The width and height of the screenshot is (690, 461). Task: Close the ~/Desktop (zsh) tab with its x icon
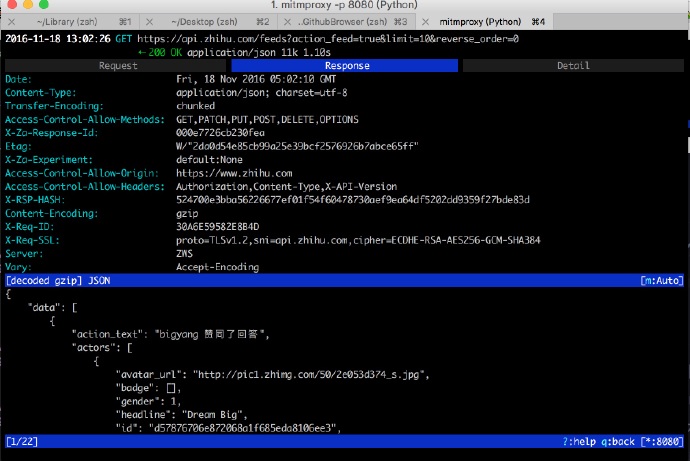click(x=148, y=20)
